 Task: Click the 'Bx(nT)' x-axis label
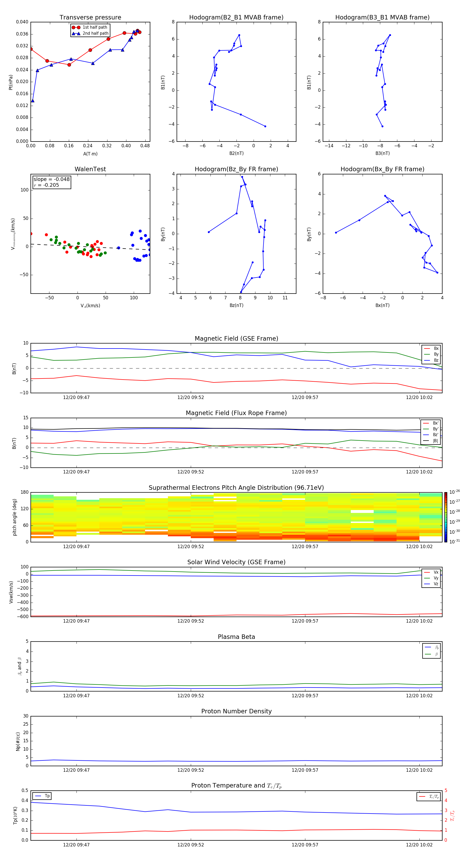(382, 306)
